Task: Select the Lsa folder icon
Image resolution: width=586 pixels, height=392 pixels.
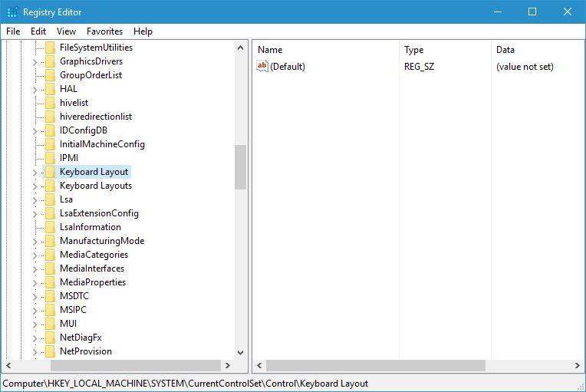Action: [x=50, y=200]
